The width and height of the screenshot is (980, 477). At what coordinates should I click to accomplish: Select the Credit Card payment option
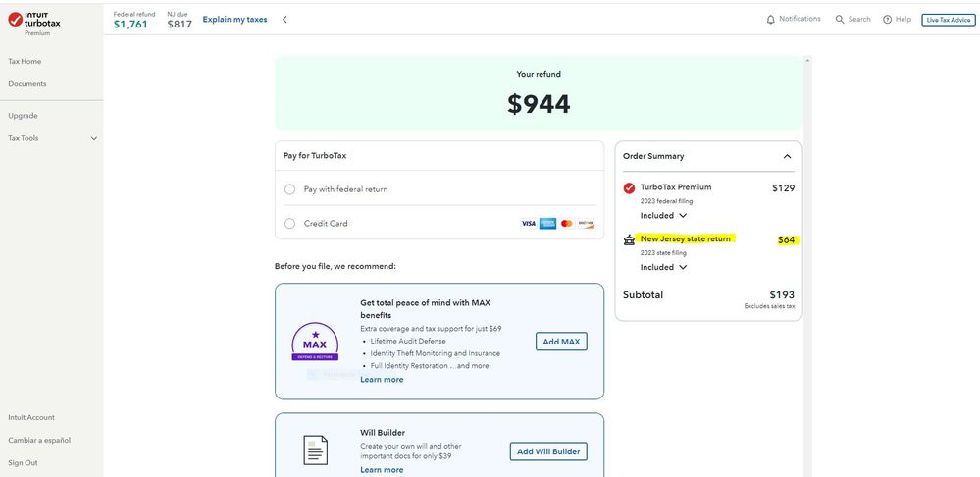coord(289,223)
